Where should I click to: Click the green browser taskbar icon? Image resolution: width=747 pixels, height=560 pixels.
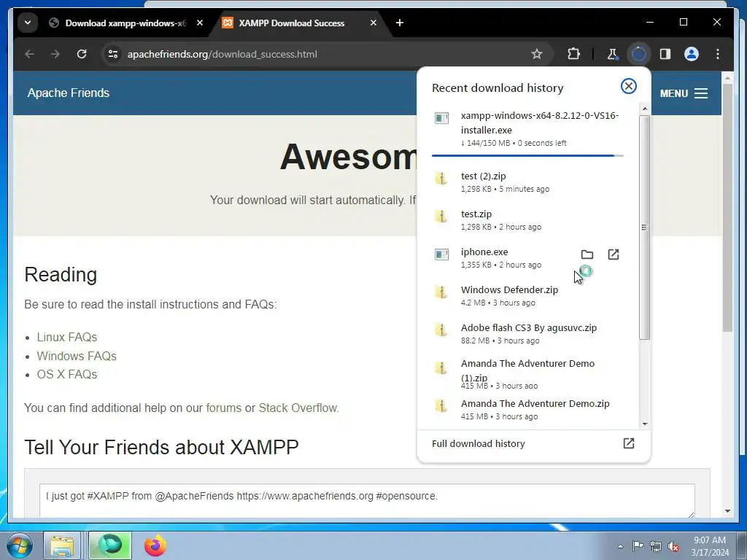[x=110, y=545]
